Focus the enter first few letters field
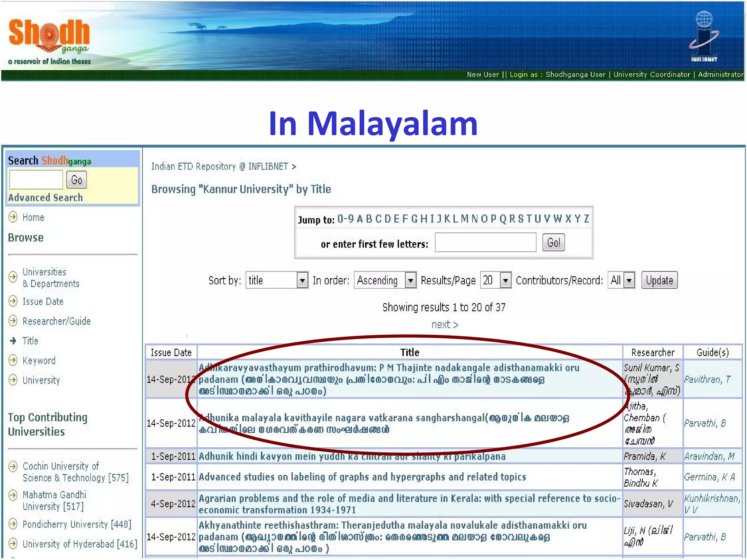The image size is (747, 560). tap(485, 243)
